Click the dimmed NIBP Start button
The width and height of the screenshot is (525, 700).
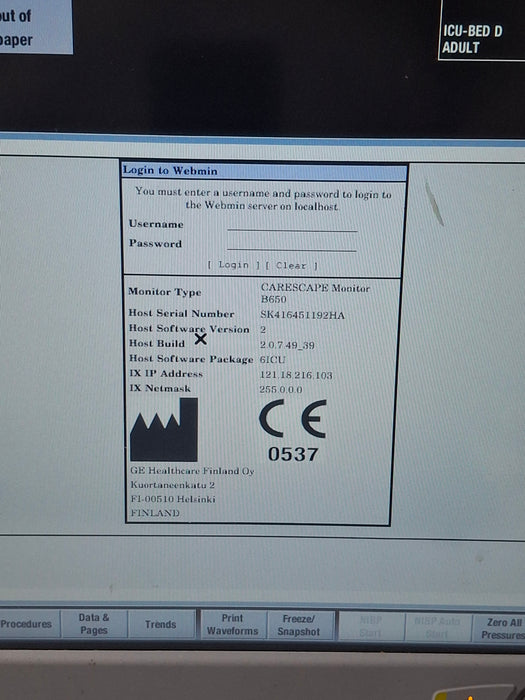click(371, 626)
